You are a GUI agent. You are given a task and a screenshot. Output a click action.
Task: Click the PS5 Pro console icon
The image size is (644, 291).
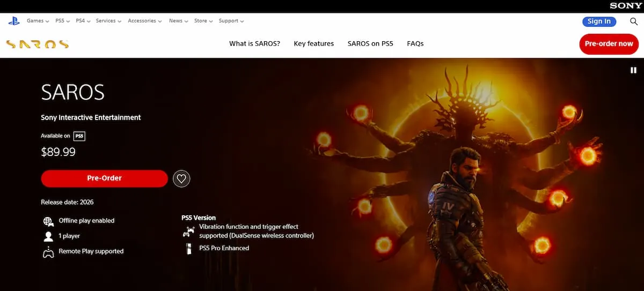tap(188, 248)
